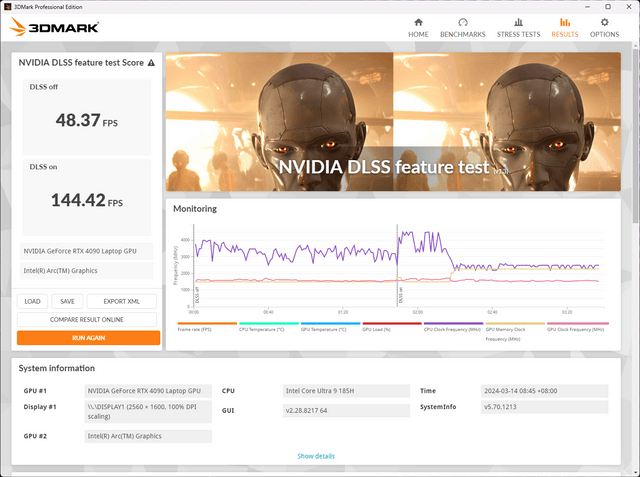The width and height of the screenshot is (640, 477).
Task: Click the DLSS on marker in the chart
Action: (401, 295)
